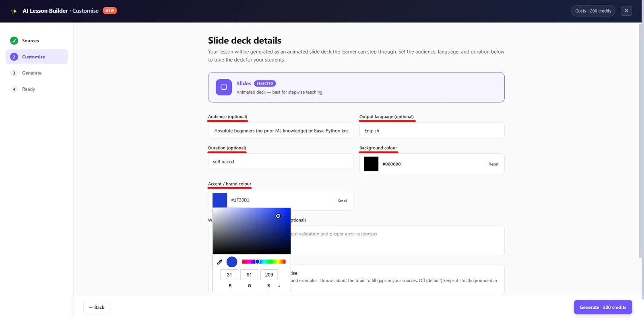Close the customise dialog with X

(x=626, y=11)
